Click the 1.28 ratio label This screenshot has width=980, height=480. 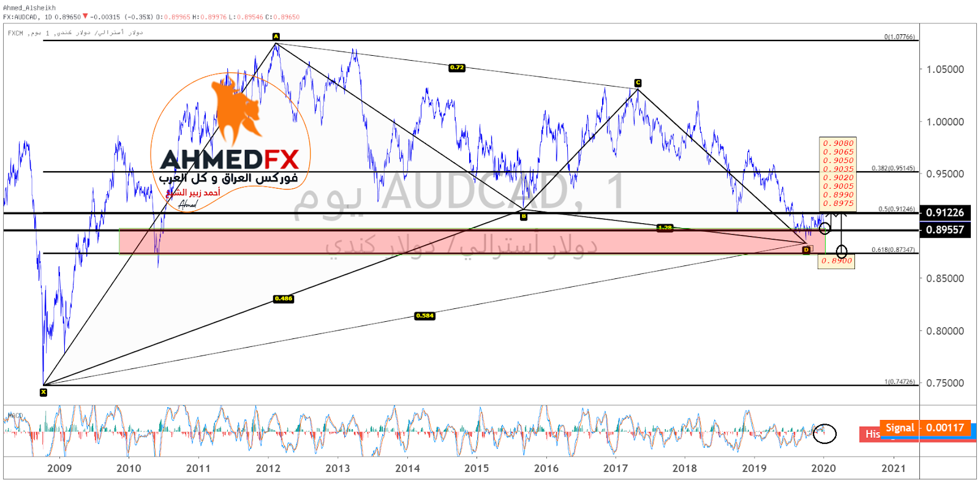coord(665,227)
